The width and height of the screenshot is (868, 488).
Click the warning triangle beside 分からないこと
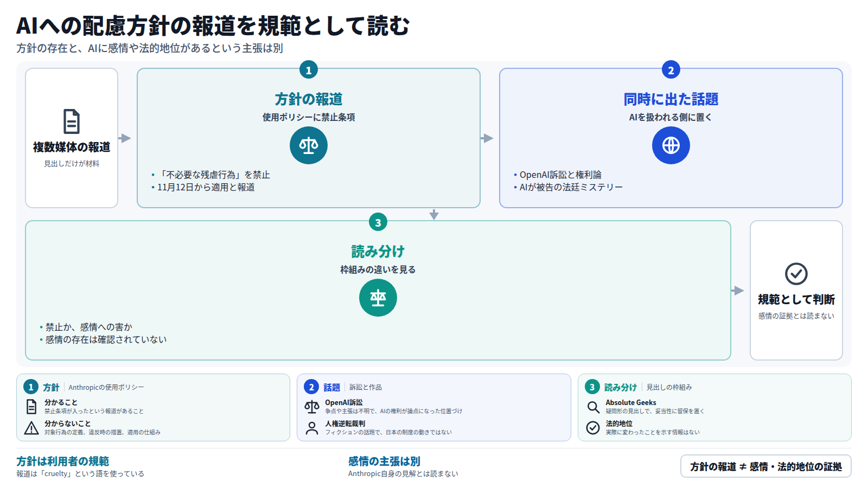[x=31, y=428]
